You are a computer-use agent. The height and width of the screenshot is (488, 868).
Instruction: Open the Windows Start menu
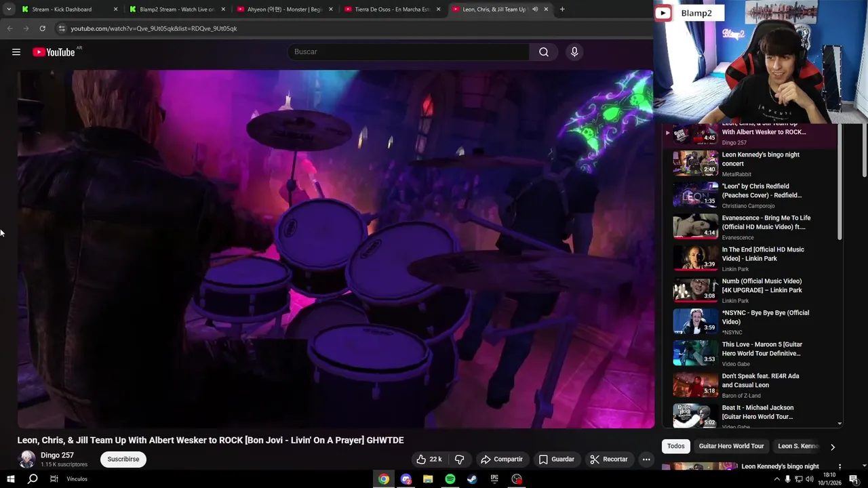[x=10, y=479]
